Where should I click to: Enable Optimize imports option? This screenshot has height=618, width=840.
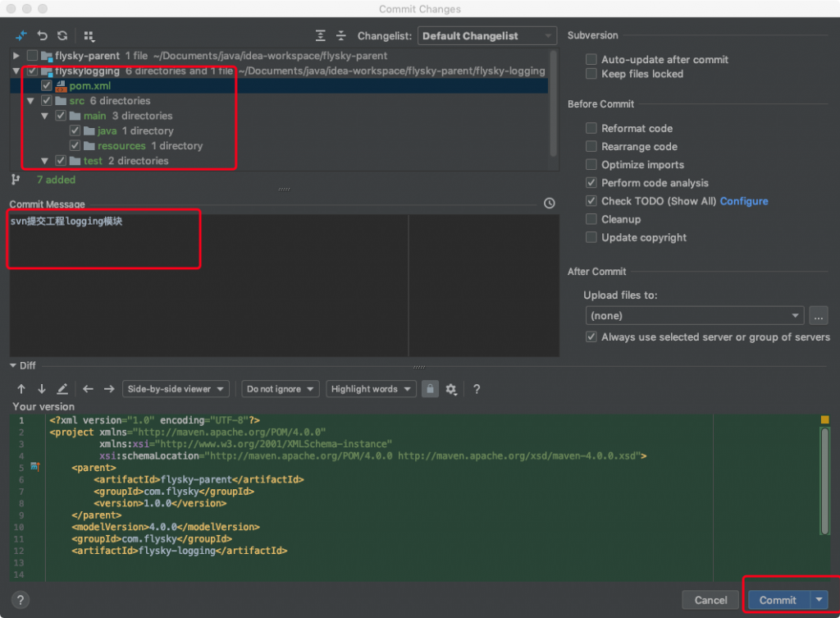pyautogui.click(x=591, y=164)
